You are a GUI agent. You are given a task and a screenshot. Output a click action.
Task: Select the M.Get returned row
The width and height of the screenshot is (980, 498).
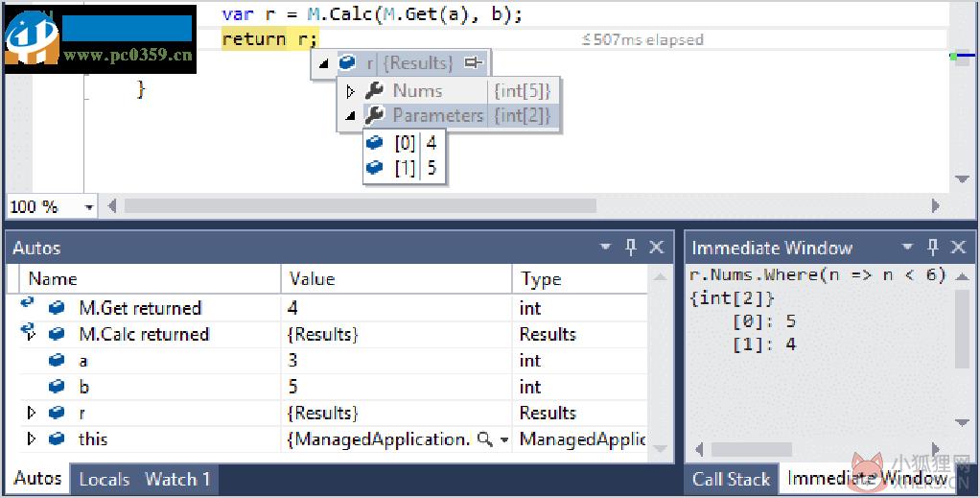pyautogui.click(x=333, y=308)
